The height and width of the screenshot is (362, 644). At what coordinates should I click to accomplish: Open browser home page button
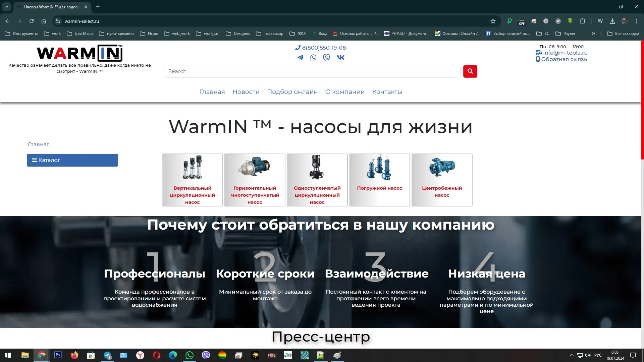point(44,21)
